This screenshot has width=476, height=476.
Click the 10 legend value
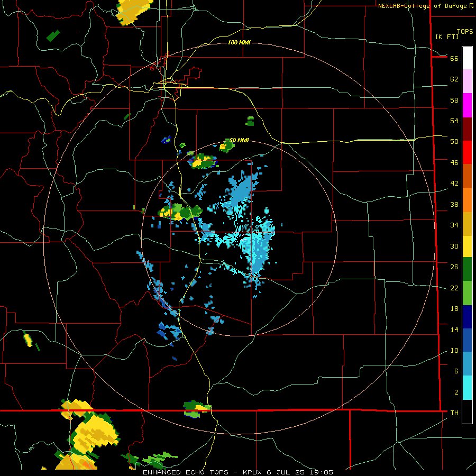tap(454, 350)
